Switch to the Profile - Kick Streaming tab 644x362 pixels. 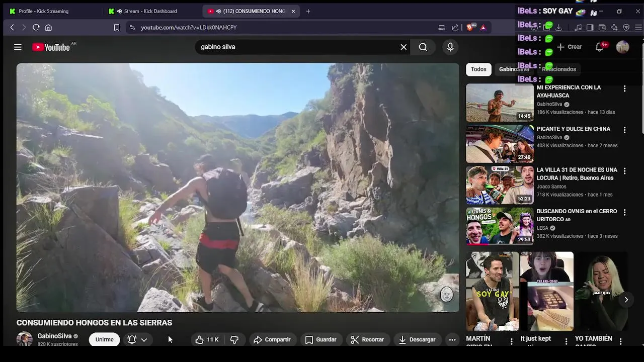point(43,11)
